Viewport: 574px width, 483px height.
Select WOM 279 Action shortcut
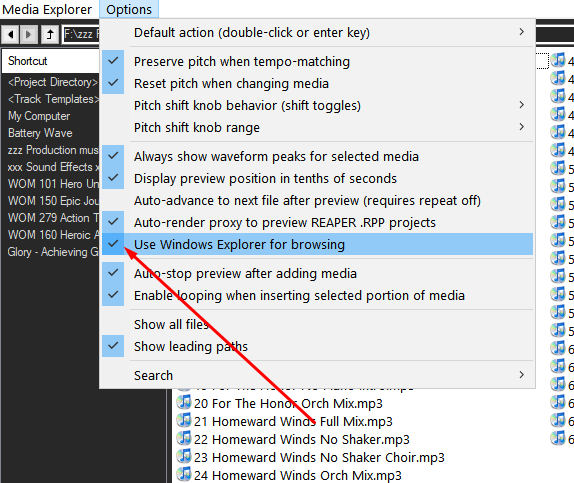pos(53,218)
